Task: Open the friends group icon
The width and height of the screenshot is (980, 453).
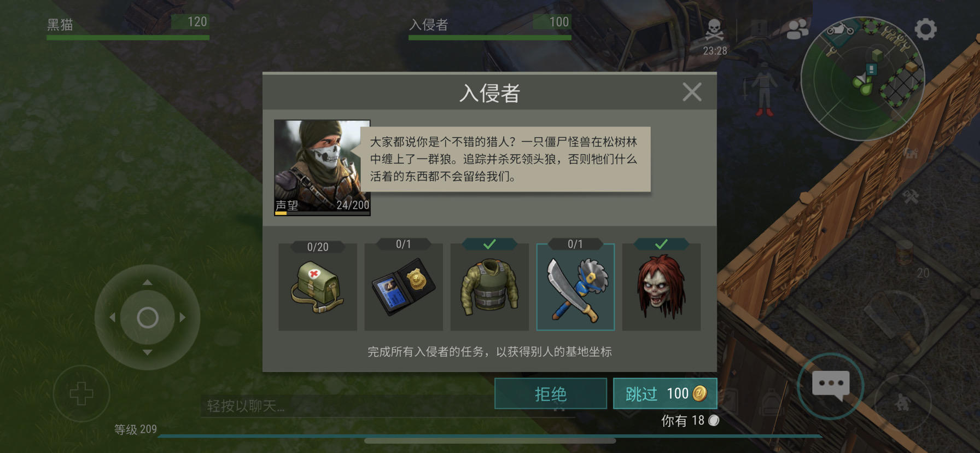Action: point(797,29)
